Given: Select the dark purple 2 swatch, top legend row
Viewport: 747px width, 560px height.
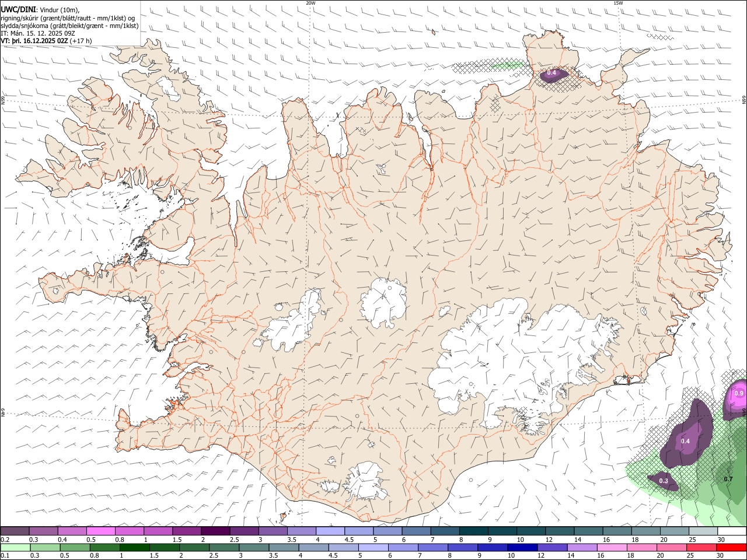Looking at the screenshot, I should point(215,531).
